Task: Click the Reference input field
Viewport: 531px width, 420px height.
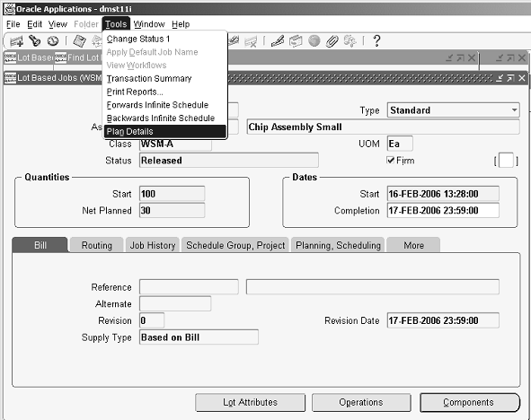Action: click(189, 287)
